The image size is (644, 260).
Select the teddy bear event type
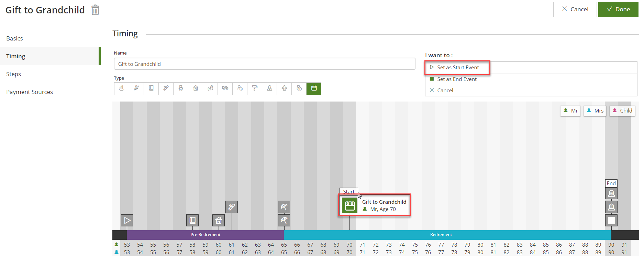pos(181,88)
